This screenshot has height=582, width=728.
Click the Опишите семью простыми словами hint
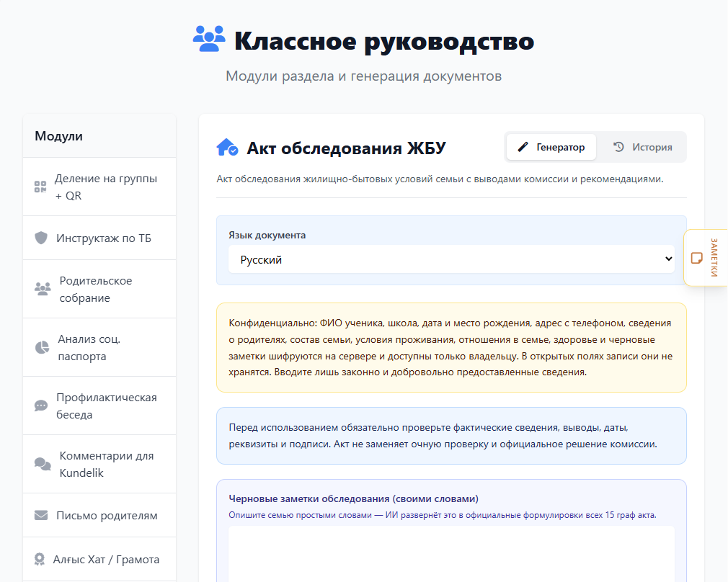coord(443,515)
